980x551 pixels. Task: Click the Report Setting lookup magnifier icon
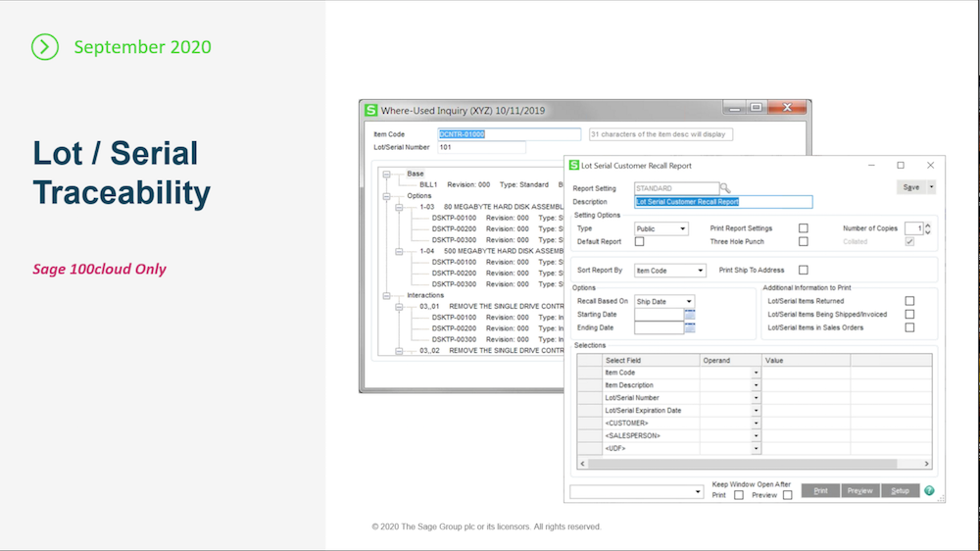pos(725,188)
